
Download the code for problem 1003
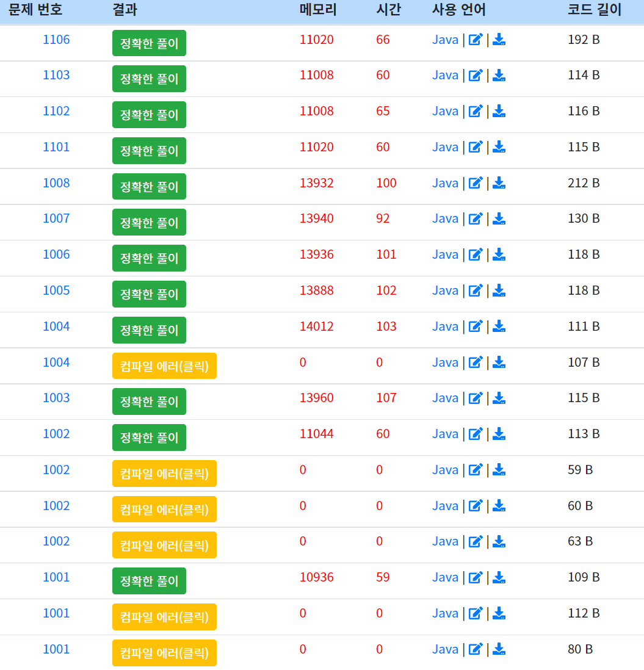499,398
